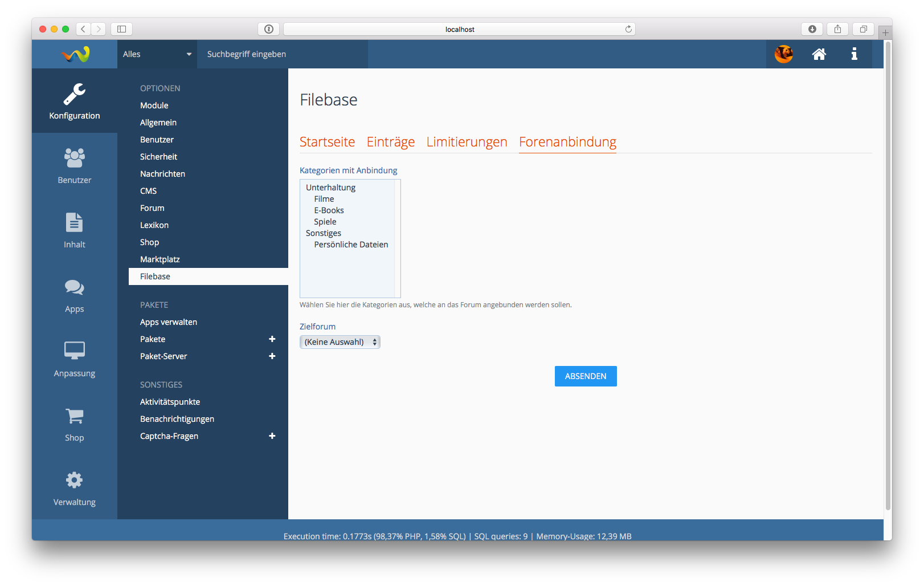This screenshot has height=586, width=924.
Task: Click the info icon in header
Action: [854, 54]
